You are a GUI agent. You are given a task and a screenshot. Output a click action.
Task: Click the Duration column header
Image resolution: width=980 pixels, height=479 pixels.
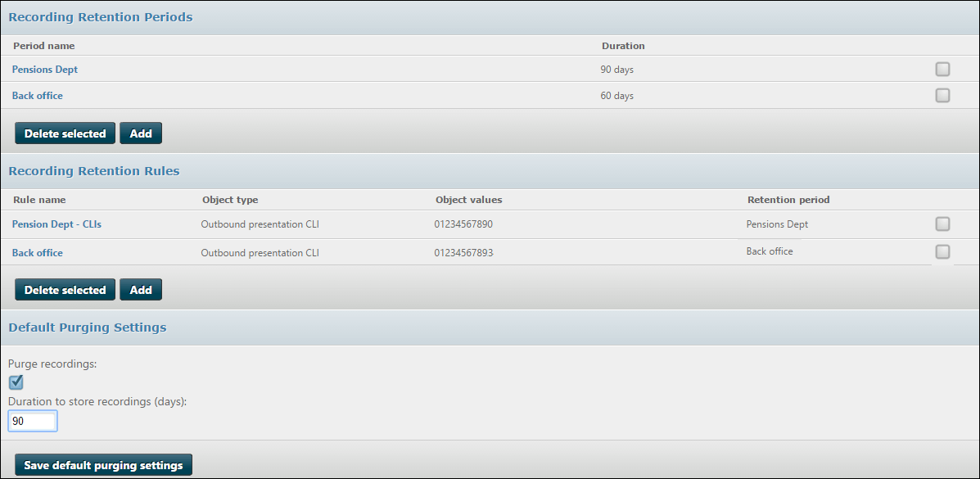coord(623,46)
